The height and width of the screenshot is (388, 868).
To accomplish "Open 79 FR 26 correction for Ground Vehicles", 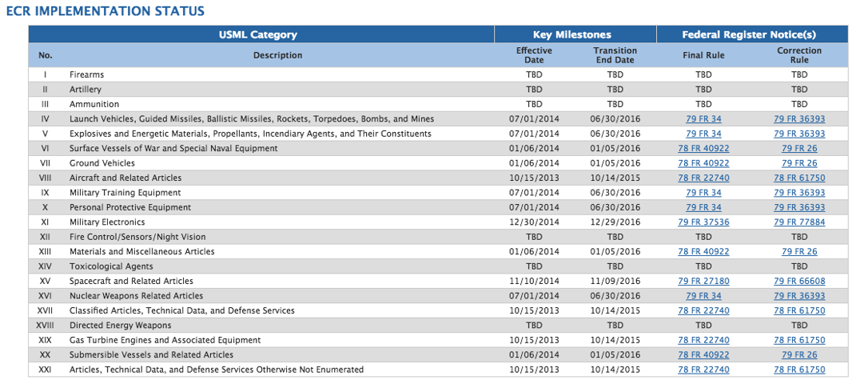I will coord(799,163).
